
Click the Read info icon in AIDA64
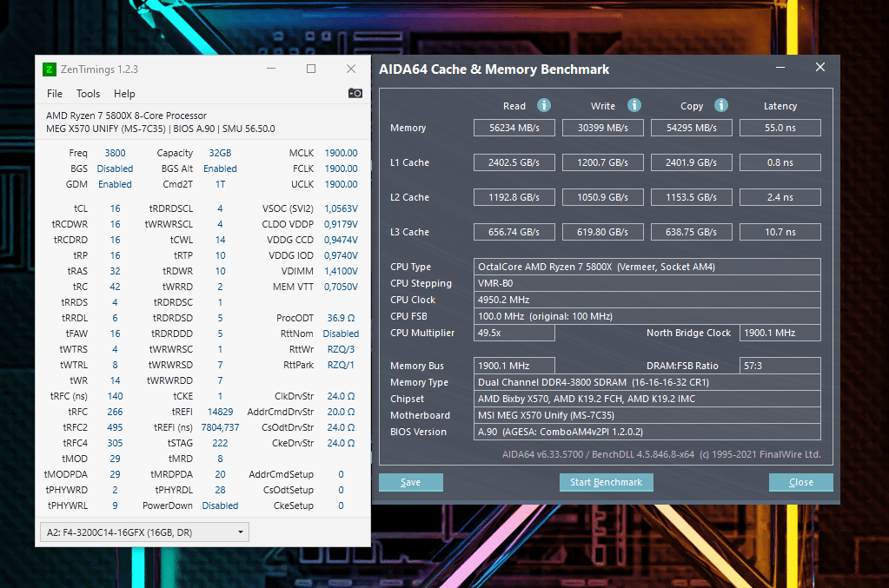[x=544, y=105]
